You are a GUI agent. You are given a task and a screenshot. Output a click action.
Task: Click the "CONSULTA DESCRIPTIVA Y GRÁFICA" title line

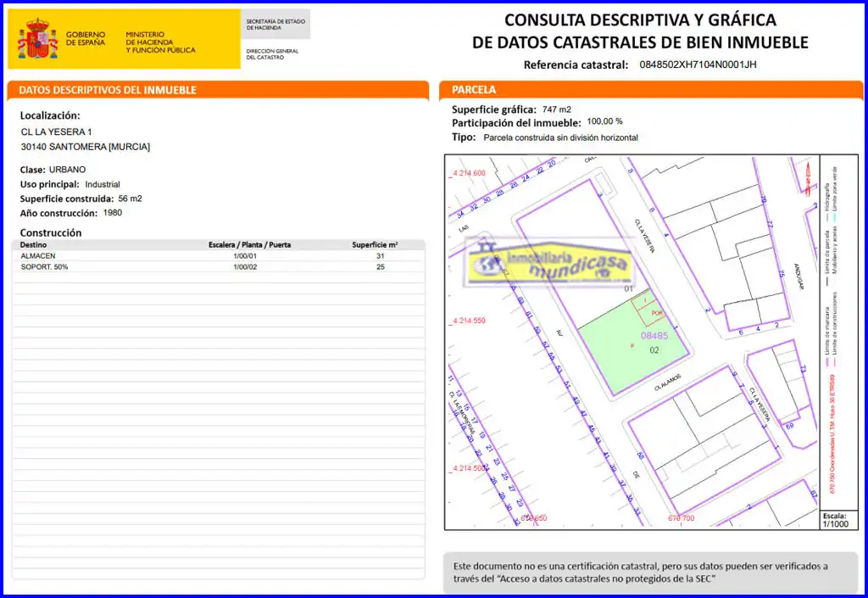coord(640,20)
